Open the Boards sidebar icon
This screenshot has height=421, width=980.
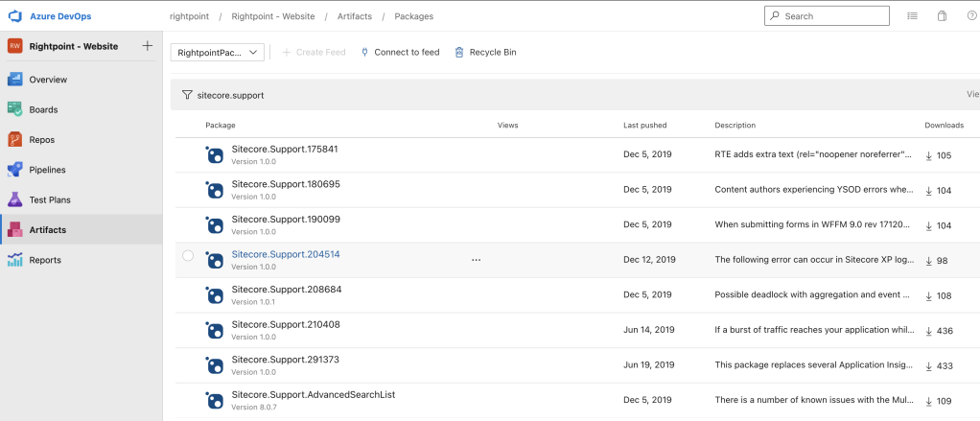pyautogui.click(x=15, y=109)
